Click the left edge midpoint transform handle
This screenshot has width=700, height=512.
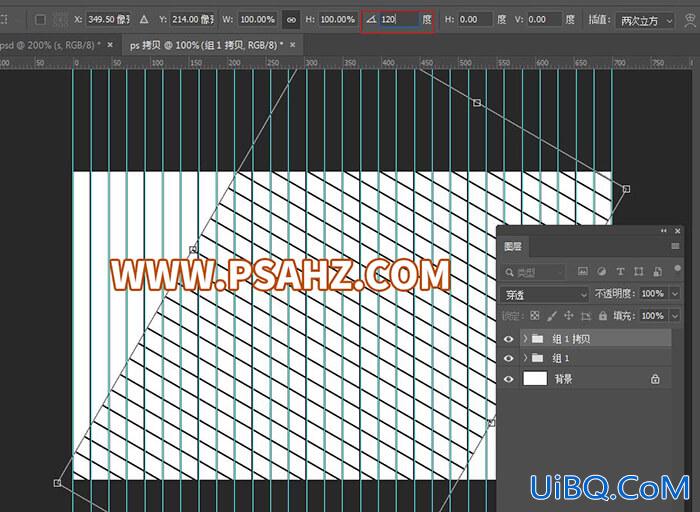click(x=193, y=250)
